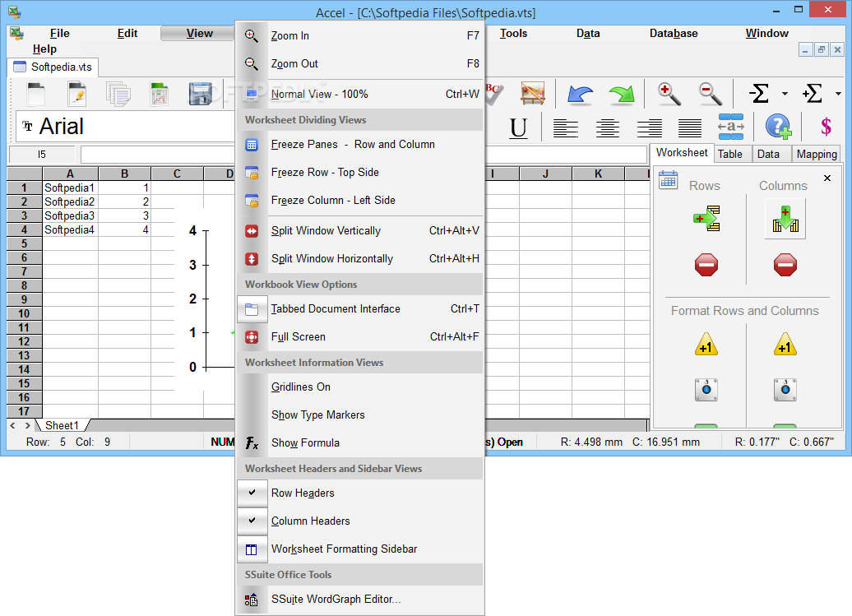Insert a row using the sidebar Rows icon
The height and width of the screenshot is (616, 852).
pos(706,219)
